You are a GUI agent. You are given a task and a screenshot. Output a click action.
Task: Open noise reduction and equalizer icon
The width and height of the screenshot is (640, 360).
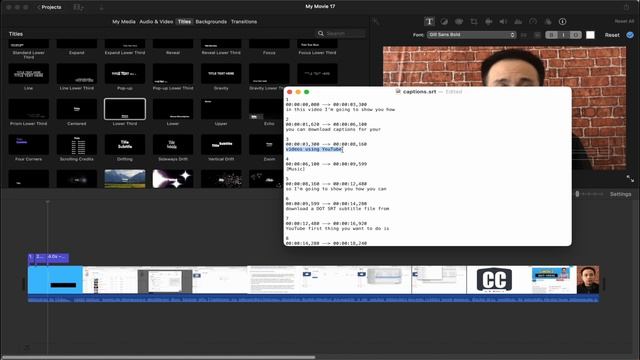(518, 22)
